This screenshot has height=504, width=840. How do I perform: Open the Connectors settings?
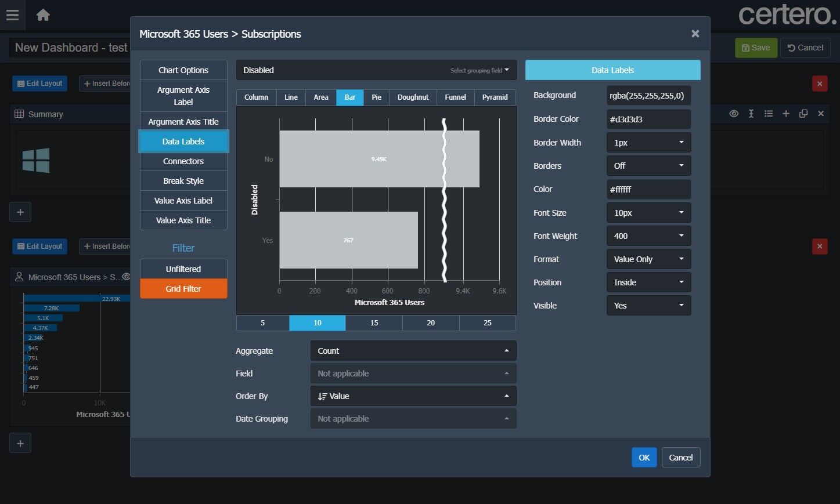point(183,161)
